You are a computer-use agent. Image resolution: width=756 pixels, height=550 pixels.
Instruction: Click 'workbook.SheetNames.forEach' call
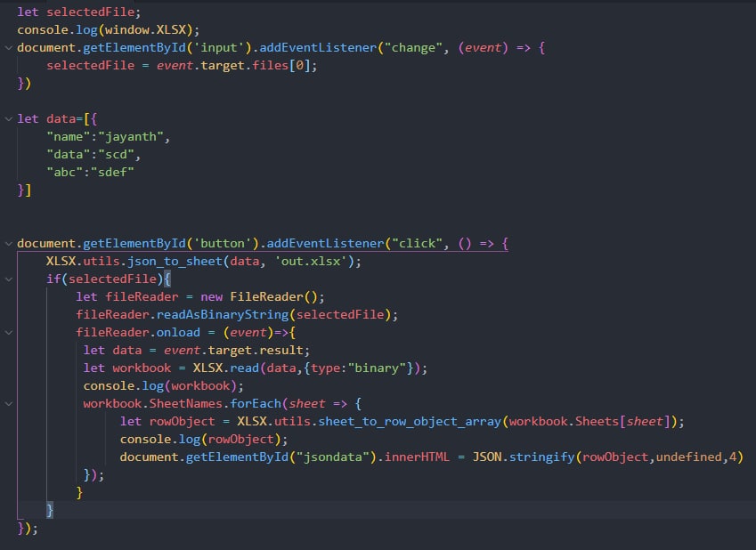click(x=182, y=404)
